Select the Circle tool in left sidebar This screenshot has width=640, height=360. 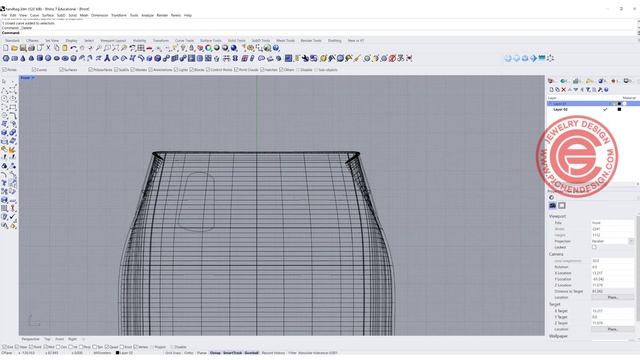(x=4, y=98)
